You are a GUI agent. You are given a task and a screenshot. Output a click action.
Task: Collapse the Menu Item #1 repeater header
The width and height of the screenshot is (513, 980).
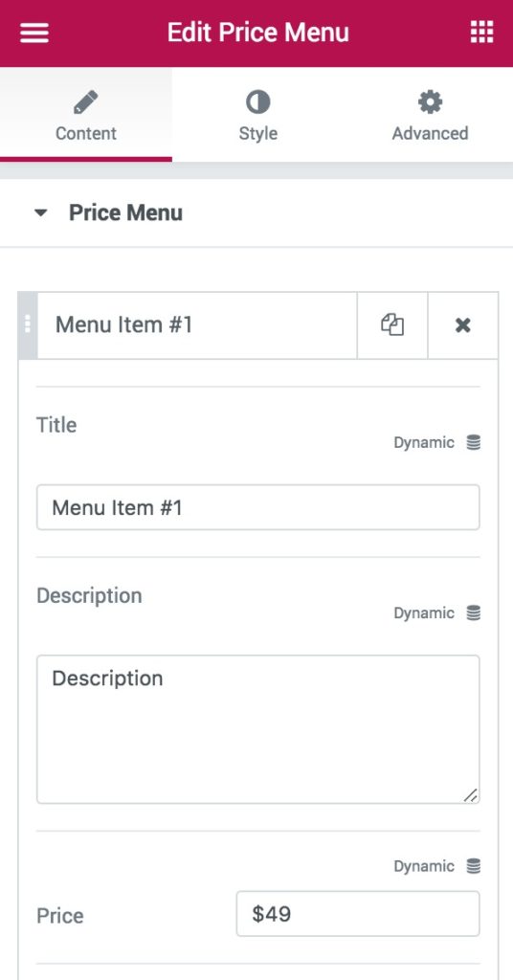[197, 325]
